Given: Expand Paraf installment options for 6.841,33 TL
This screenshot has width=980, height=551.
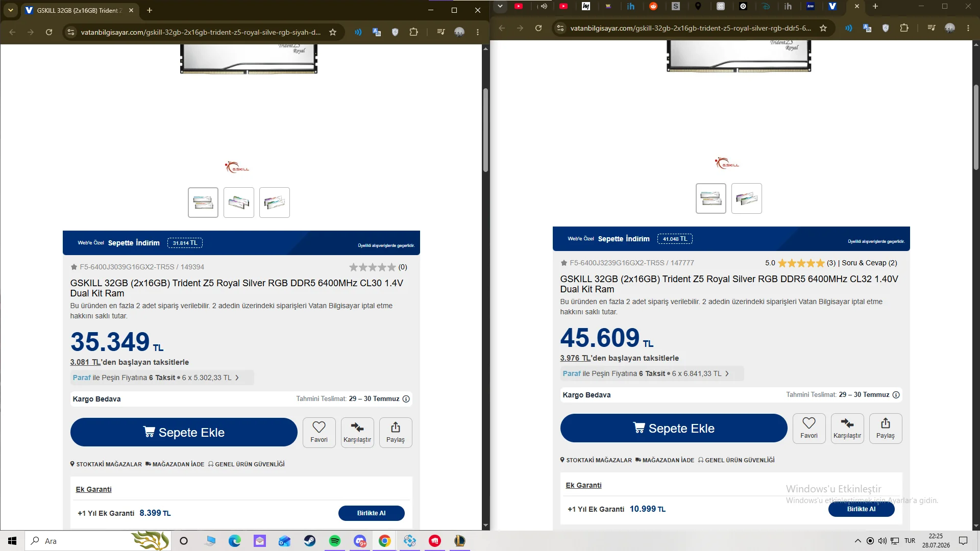Looking at the screenshot, I should click(x=652, y=373).
